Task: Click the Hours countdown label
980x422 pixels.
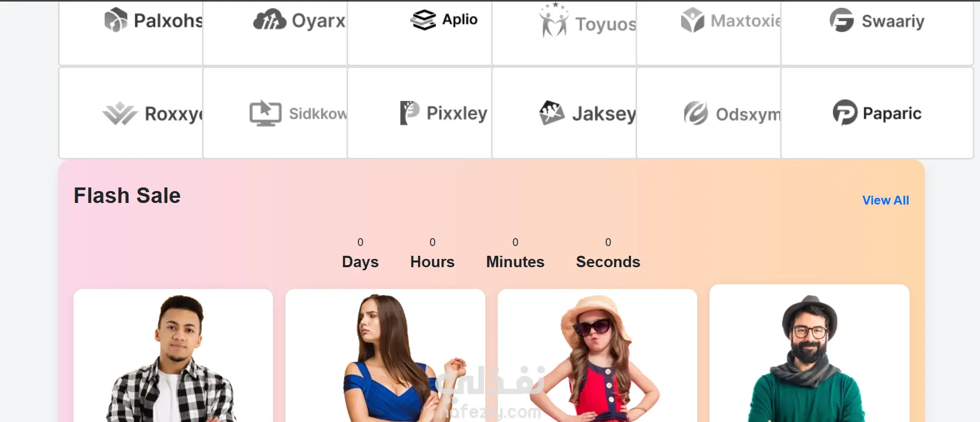Action: (432, 262)
